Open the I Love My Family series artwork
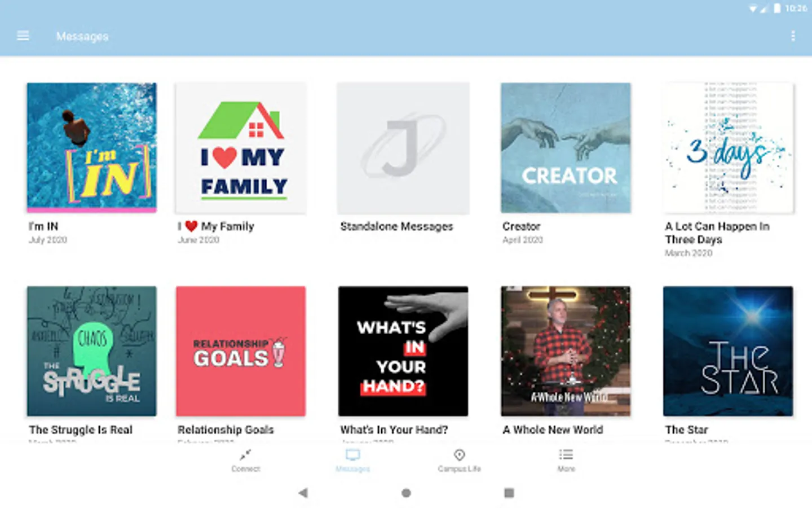The width and height of the screenshot is (812, 508). (241, 148)
